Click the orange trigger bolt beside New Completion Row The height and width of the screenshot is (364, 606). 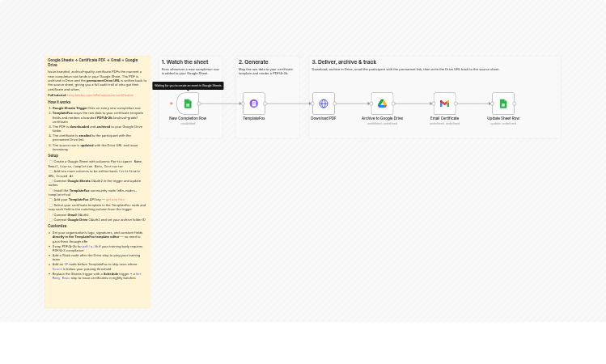click(x=172, y=104)
